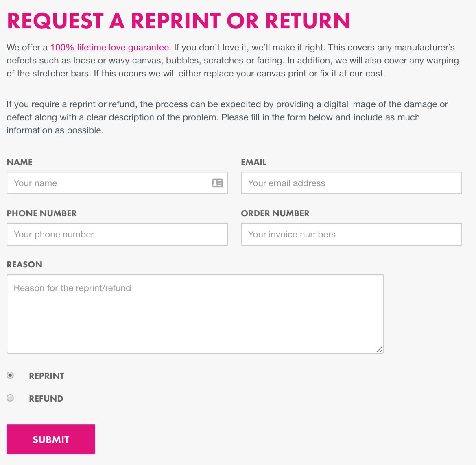Click the reprint process instructions paragraph
The image size is (476, 465).
click(227, 117)
